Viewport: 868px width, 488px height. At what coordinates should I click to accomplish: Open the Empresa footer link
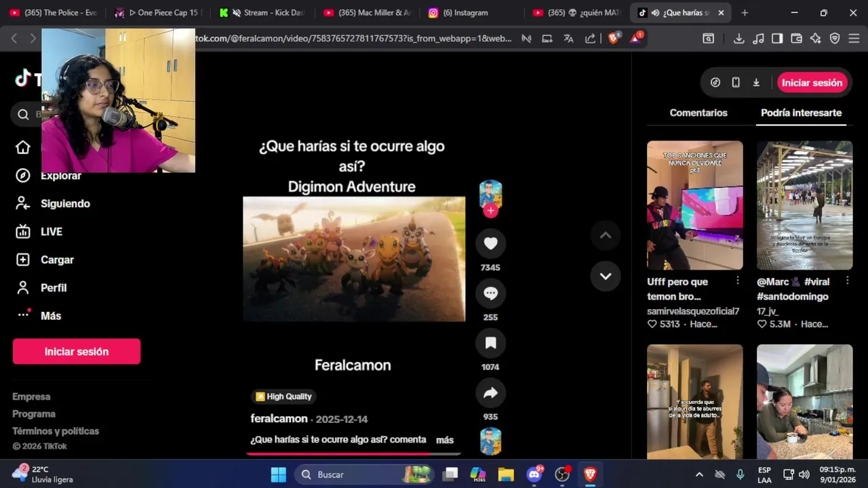click(31, 396)
